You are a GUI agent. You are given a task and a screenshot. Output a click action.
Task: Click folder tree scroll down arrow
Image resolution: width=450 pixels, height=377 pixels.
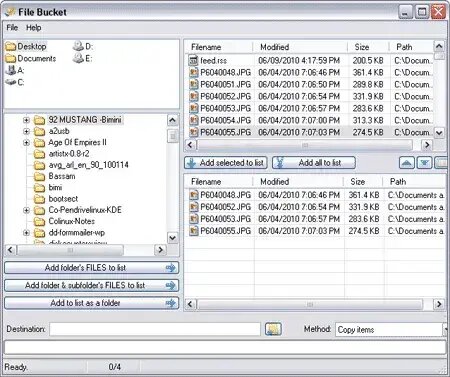(x=172, y=238)
